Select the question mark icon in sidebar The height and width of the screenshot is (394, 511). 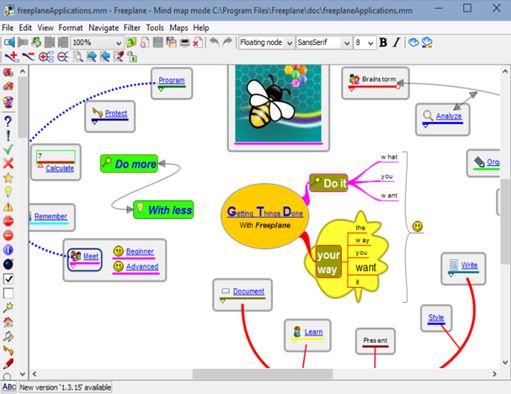click(8, 121)
